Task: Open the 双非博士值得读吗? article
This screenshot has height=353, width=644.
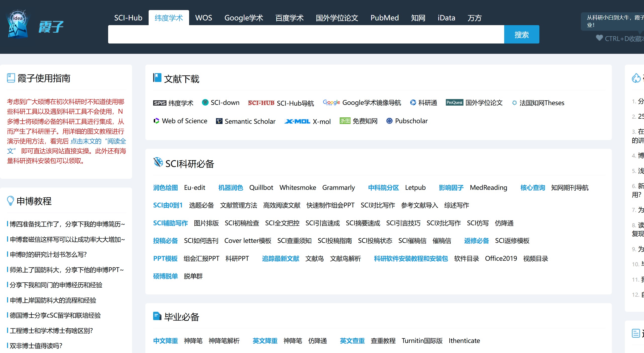Action: coord(36,346)
